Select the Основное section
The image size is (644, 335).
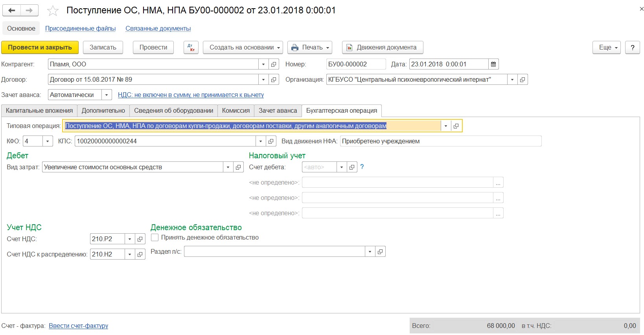pos(21,28)
